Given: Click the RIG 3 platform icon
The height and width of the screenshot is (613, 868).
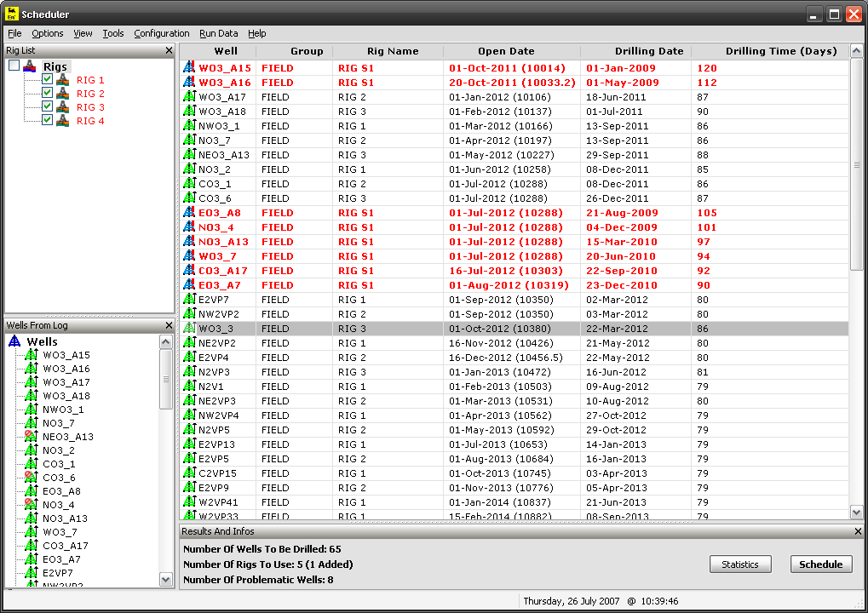Looking at the screenshot, I should [x=62, y=107].
